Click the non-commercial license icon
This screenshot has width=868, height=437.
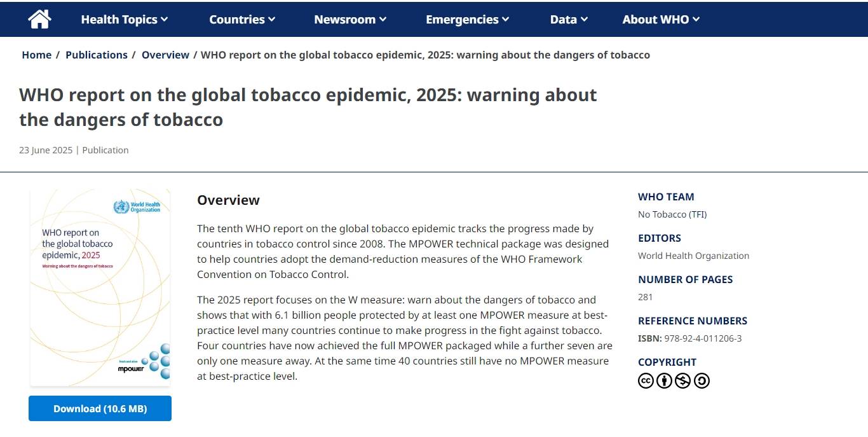[682, 380]
